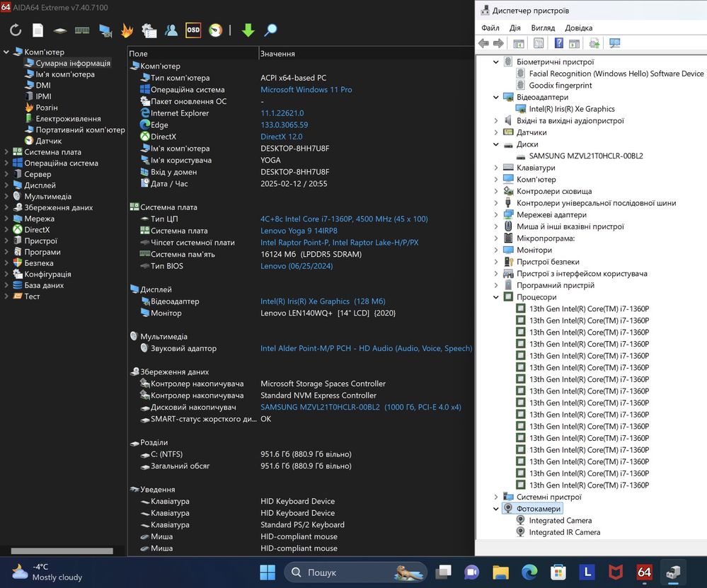This screenshot has height=588, width=707.
Task: Click the DirectX 12.0 link
Action: (x=282, y=137)
